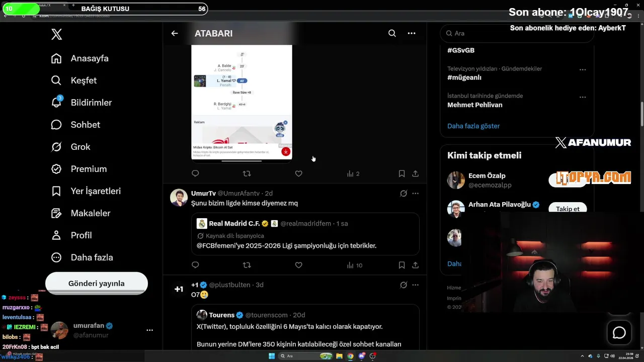Click Daha fazla göster link
The image size is (644, 362).
click(x=473, y=126)
